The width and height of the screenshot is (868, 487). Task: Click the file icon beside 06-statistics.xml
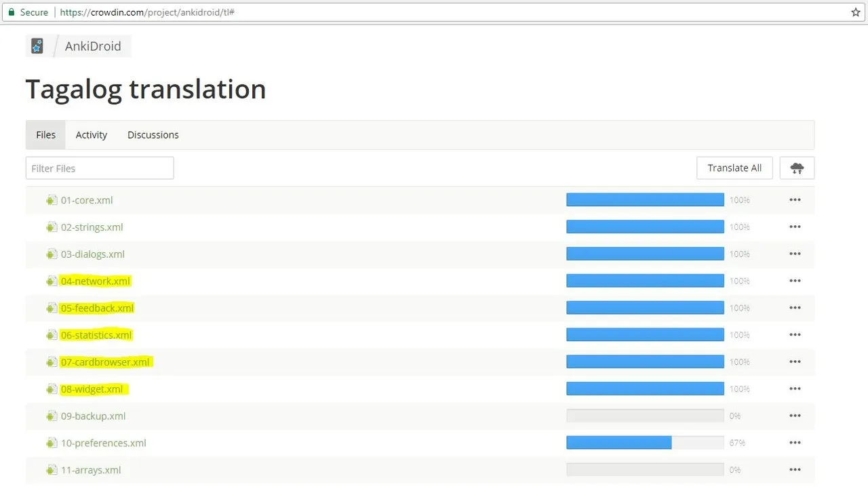(x=52, y=335)
